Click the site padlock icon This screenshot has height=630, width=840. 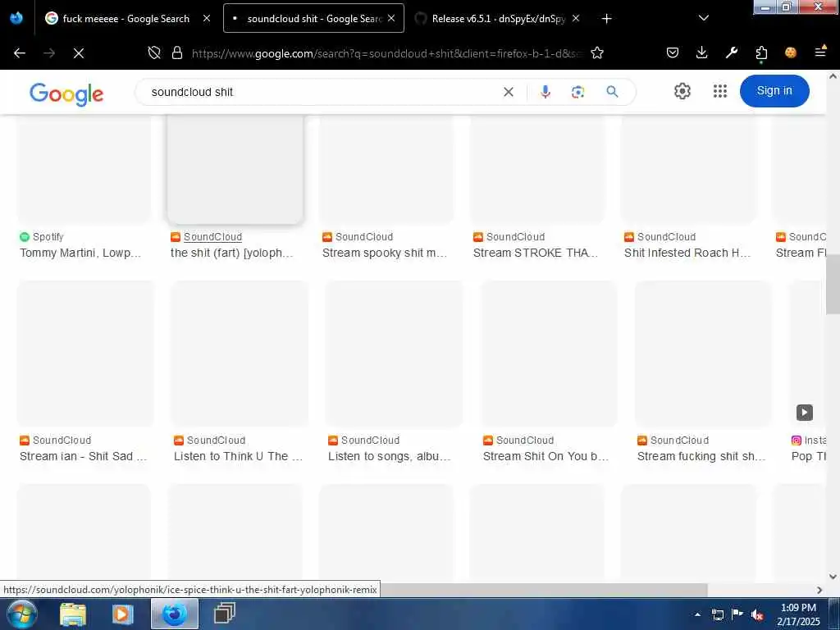click(177, 53)
